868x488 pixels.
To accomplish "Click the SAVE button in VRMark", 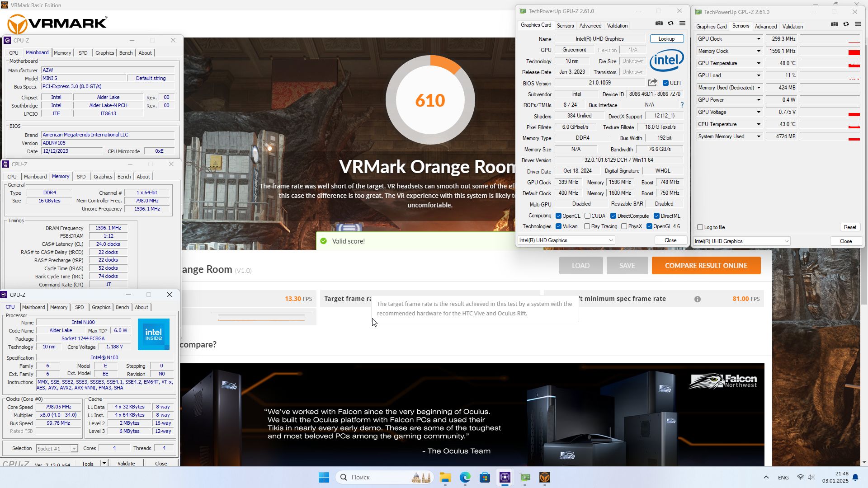I will point(627,266).
